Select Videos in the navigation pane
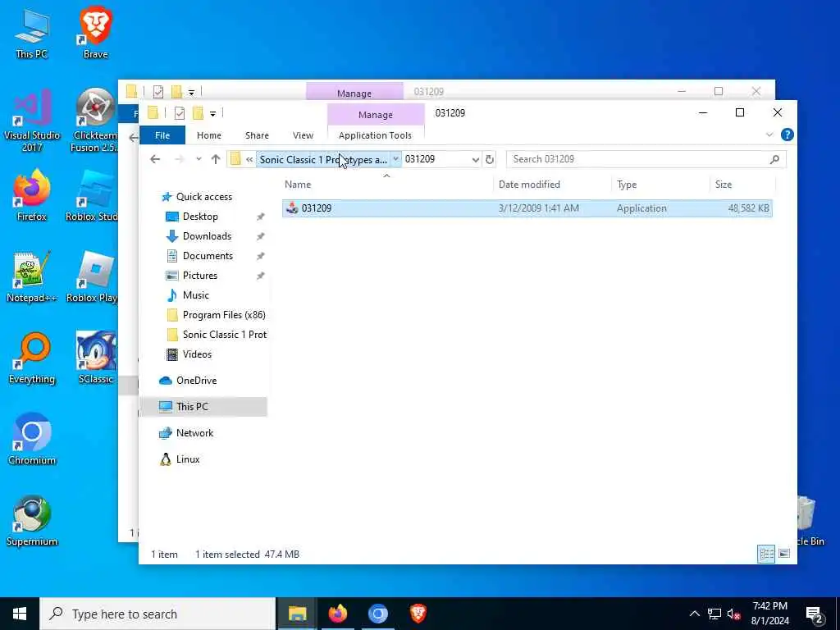The image size is (840, 630). click(x=197, y=354)
